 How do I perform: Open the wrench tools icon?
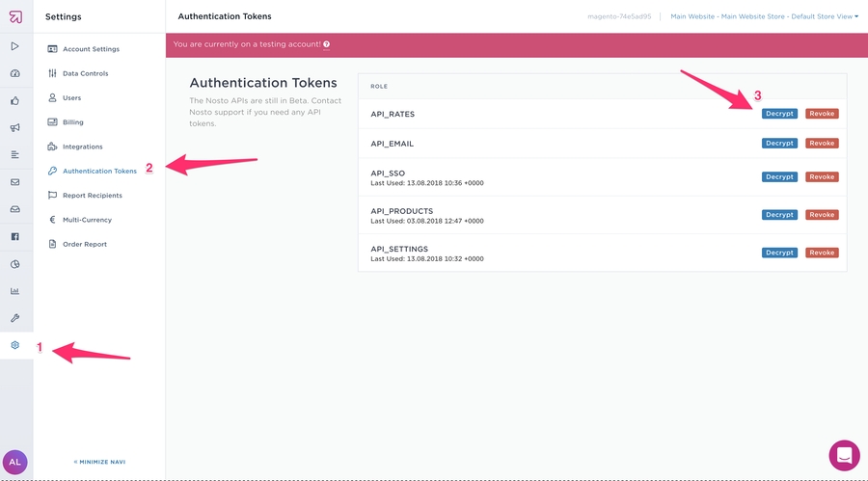(x=15, y=317)
